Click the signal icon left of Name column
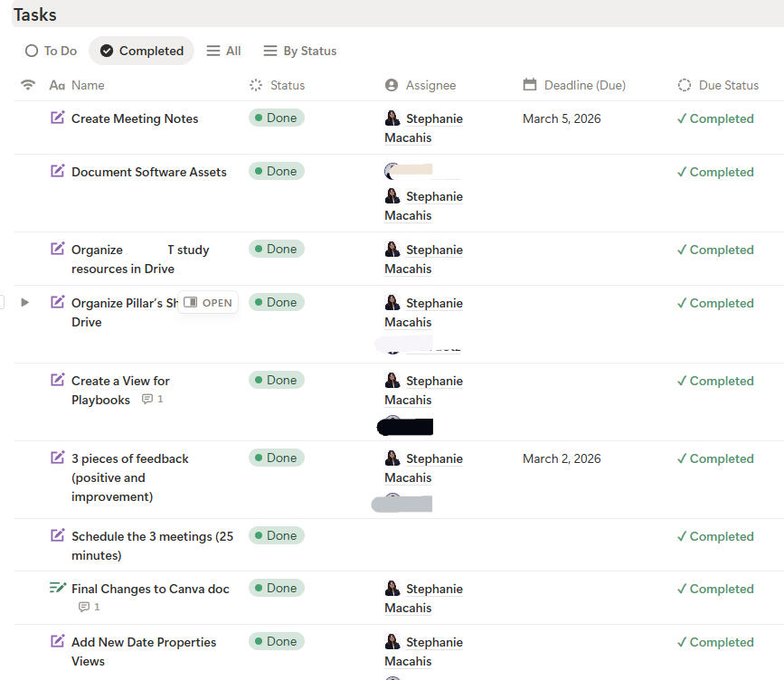The height and width of the screenshot is (680, 784). (x=28, y=85)
